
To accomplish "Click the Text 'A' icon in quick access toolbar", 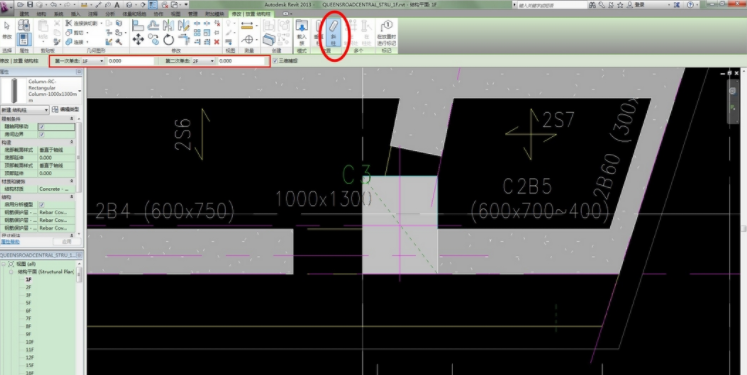I will pos(117,5).
